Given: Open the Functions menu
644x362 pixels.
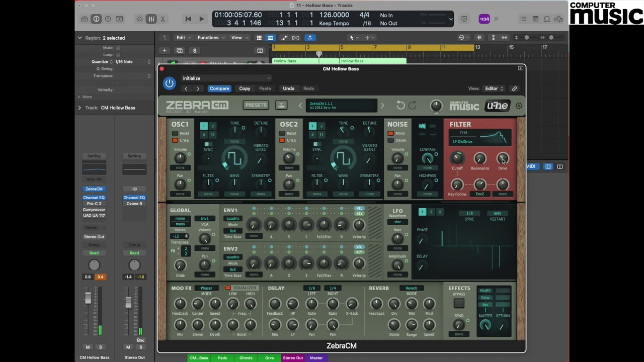Looking at the screenshot, I should tap(210, 38).
